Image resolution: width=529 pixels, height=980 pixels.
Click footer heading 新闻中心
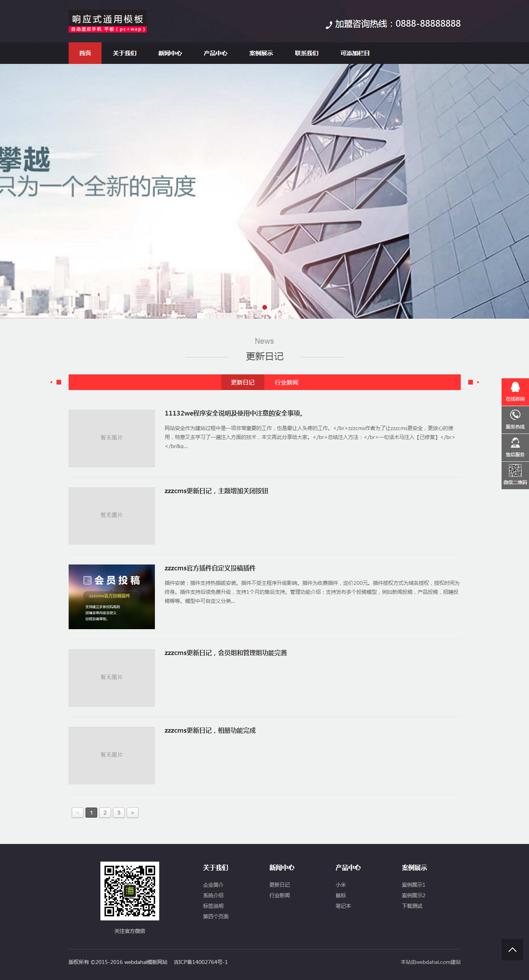[282, 867]
